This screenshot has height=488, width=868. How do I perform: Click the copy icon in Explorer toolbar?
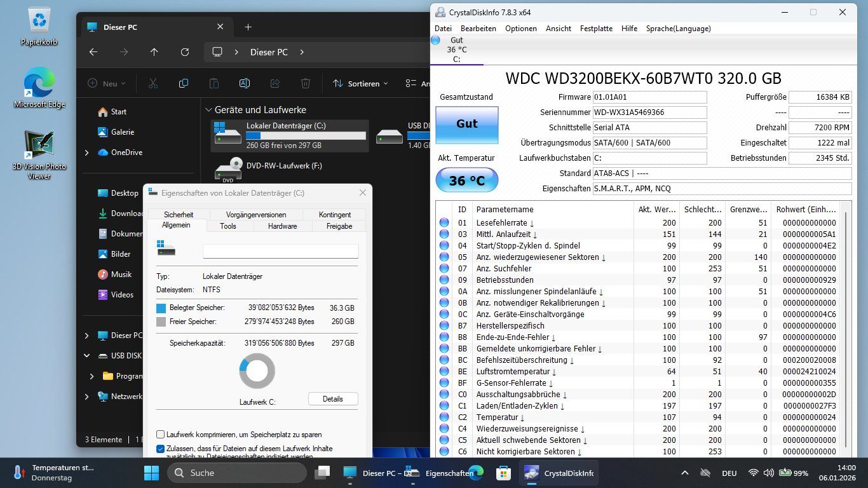tap(184, 83)
